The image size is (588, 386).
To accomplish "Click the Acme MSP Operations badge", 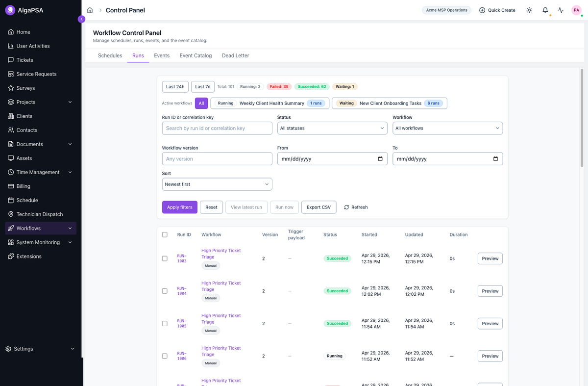I will click(x=446, y=10).
